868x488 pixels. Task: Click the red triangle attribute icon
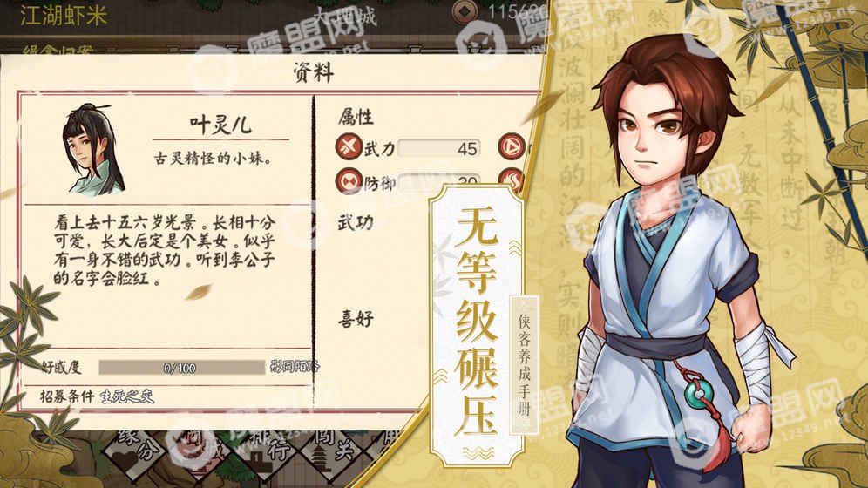tap(512, 146)
